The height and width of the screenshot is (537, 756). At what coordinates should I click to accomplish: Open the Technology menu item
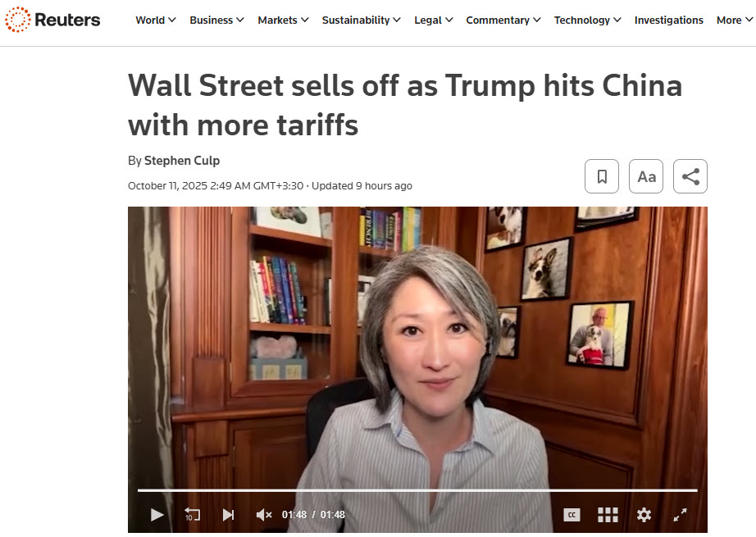click(x=587, y=20)
